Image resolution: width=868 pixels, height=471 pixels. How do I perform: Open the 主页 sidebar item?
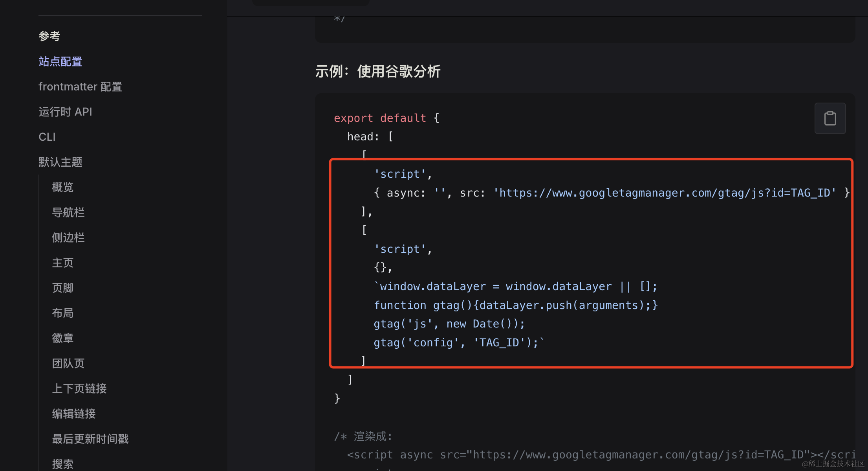click(x=63, y=263)
